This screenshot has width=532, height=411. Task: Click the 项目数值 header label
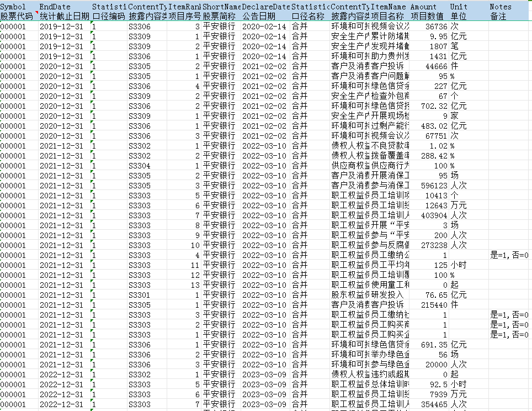click(427, 16)
